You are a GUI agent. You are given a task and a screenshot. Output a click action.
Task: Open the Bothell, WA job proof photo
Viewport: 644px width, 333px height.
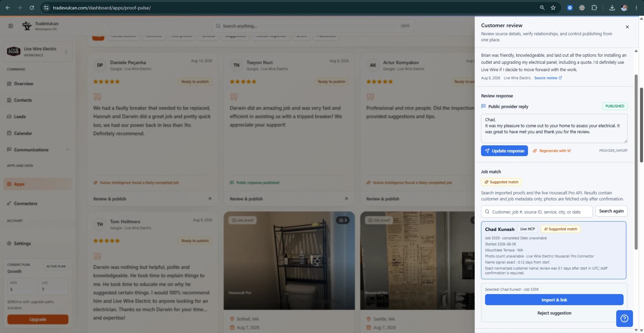[x=289, y=260]
